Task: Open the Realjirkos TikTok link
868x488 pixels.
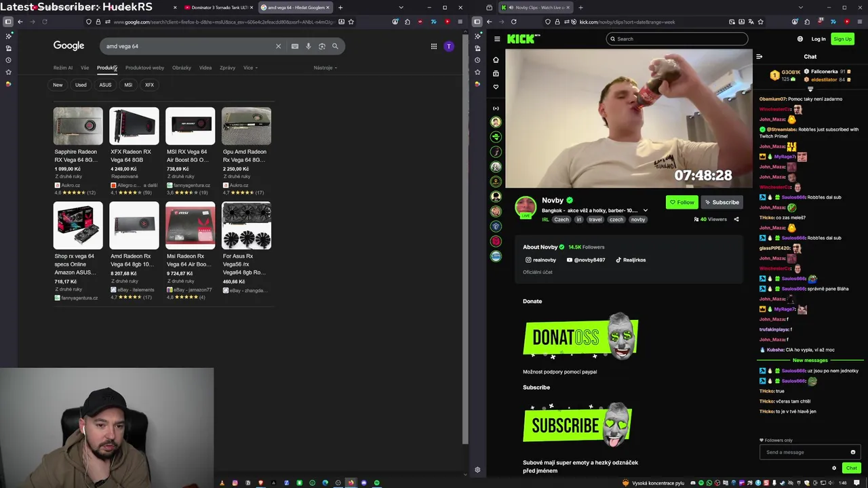Action: (631, 260)
